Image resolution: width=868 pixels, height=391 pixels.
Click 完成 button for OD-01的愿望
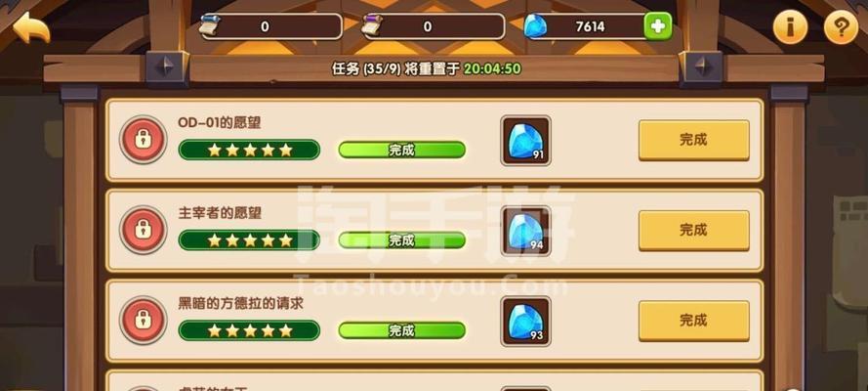[x=693, y=140]
